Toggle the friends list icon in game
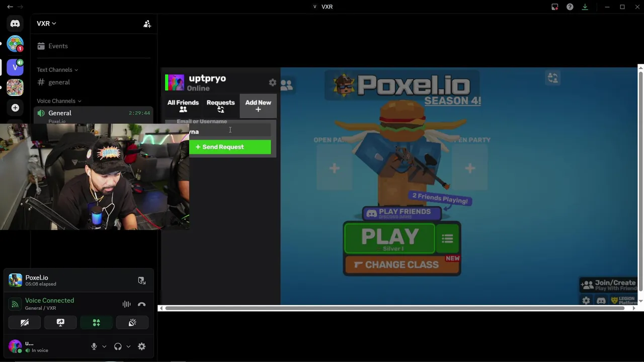This screenshot has height=362, width=644. coord(286,85)
